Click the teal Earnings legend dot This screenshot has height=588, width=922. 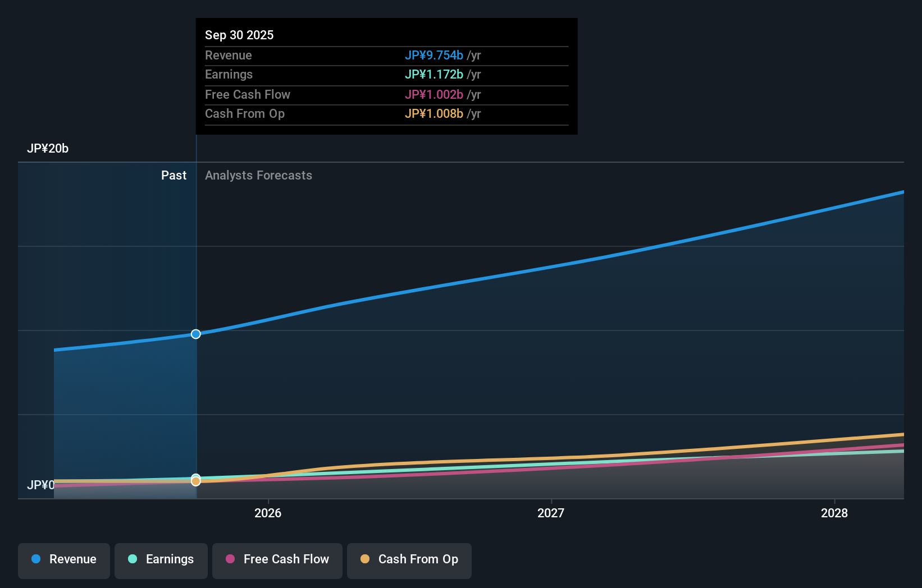point(133,559)
